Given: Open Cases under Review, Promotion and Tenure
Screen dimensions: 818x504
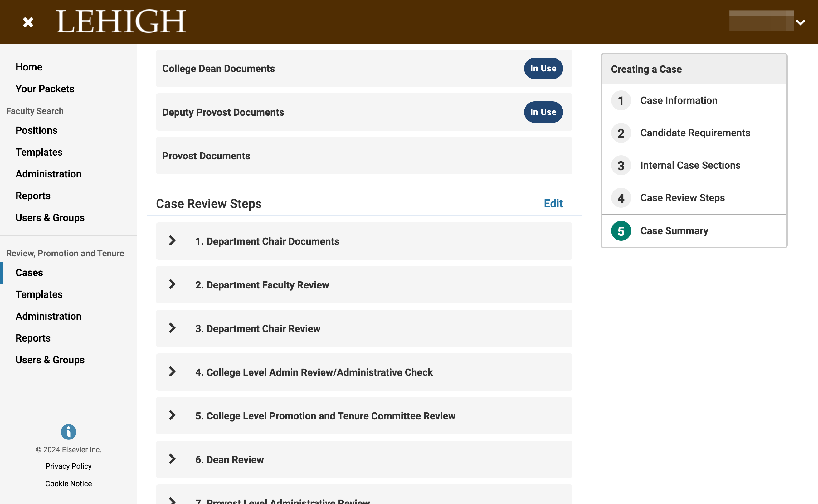Looking at the screenshot, I should tap(29, 272).
